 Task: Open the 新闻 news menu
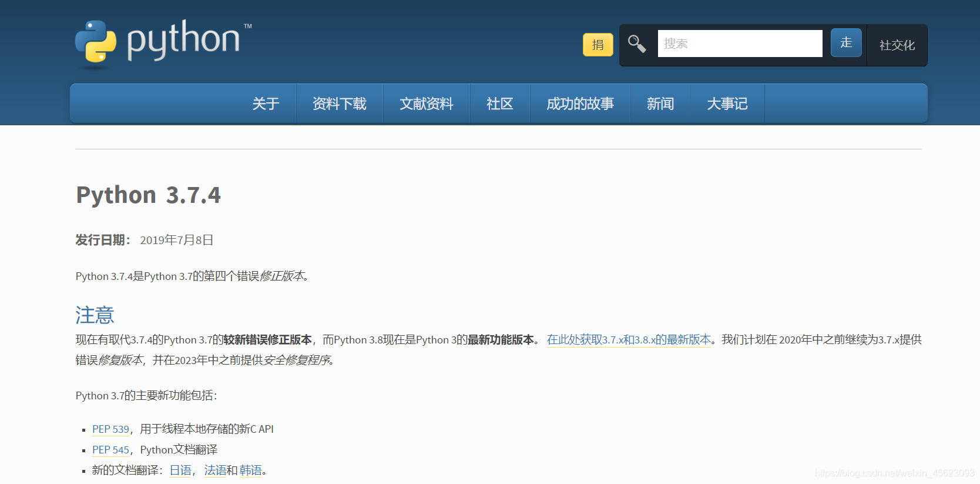(x=660, y=104)
